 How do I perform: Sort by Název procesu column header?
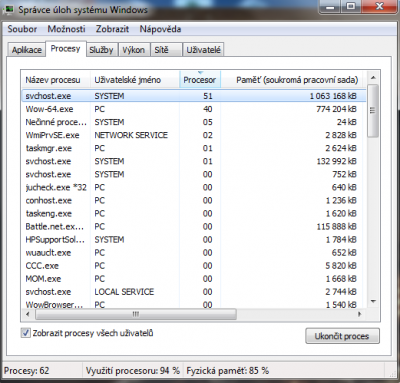55,80
